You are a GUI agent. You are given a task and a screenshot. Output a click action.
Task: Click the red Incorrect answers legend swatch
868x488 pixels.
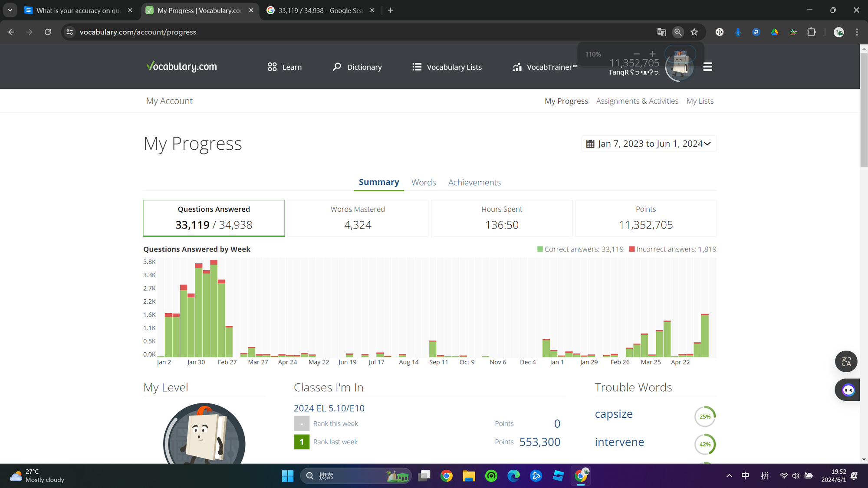click(x=632, y=249)
